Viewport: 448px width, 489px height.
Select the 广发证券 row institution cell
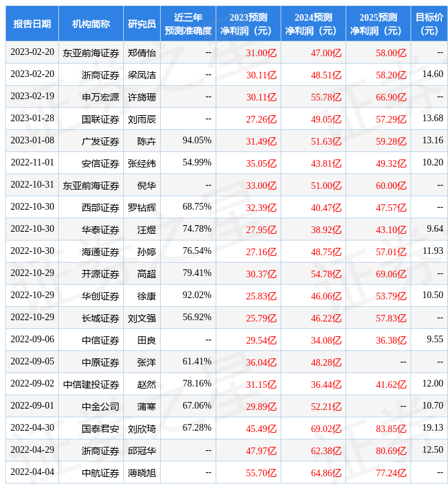pos(100,141)
